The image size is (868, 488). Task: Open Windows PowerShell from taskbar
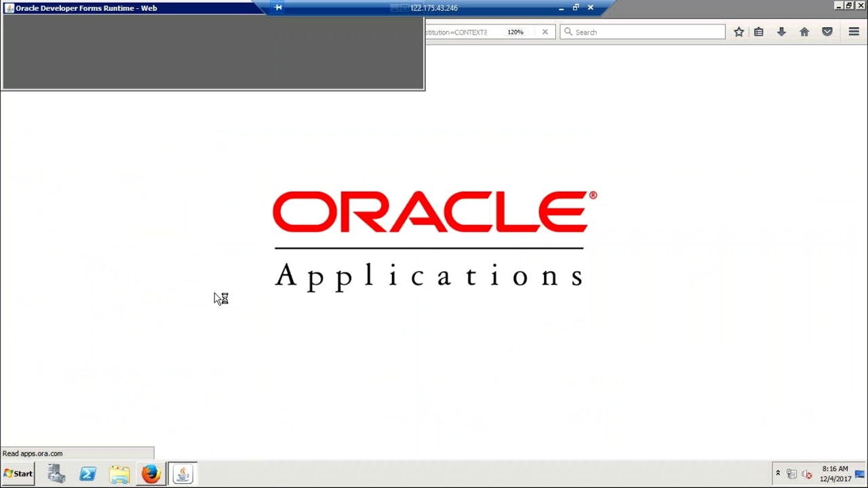point(87,474)
